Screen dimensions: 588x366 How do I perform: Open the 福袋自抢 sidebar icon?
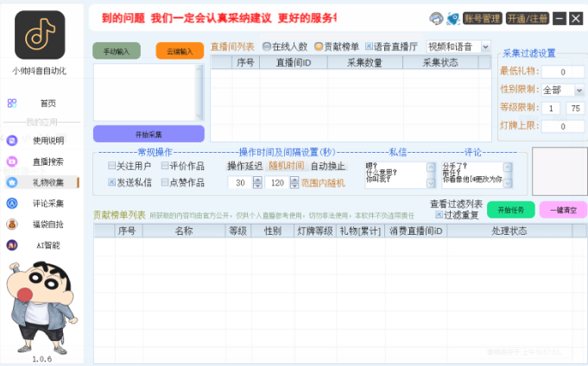(12, 224)
